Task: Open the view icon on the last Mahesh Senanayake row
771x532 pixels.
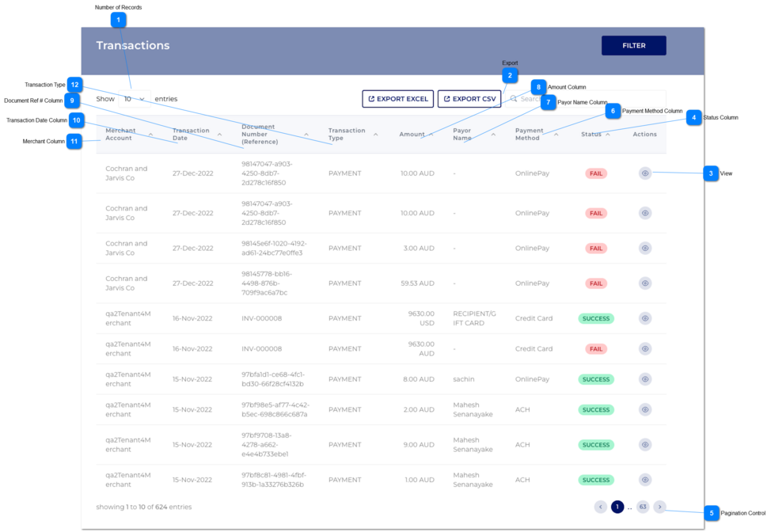Action: [645, 480]
